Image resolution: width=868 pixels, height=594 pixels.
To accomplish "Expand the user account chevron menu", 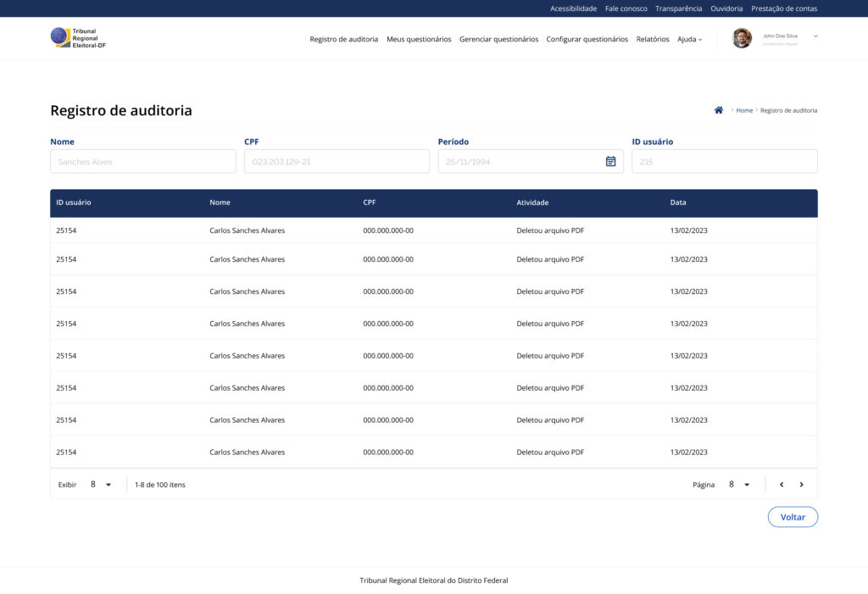I will tap(815, 36).
